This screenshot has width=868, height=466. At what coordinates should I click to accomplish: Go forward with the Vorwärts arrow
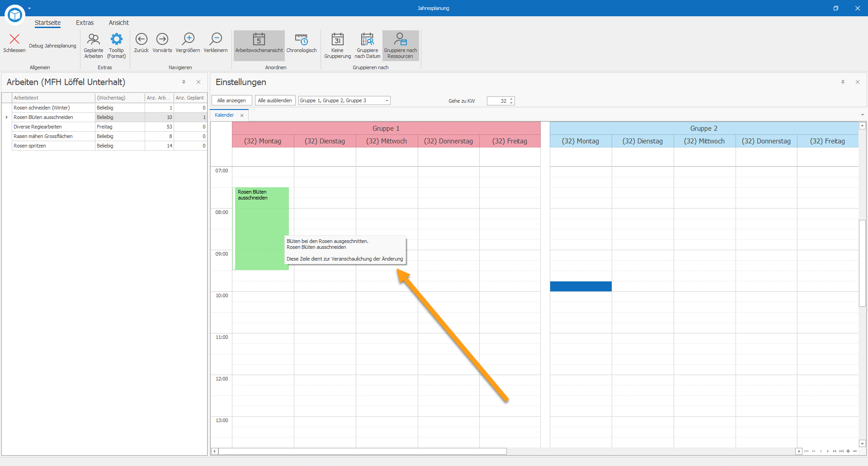tap(162, 43)
